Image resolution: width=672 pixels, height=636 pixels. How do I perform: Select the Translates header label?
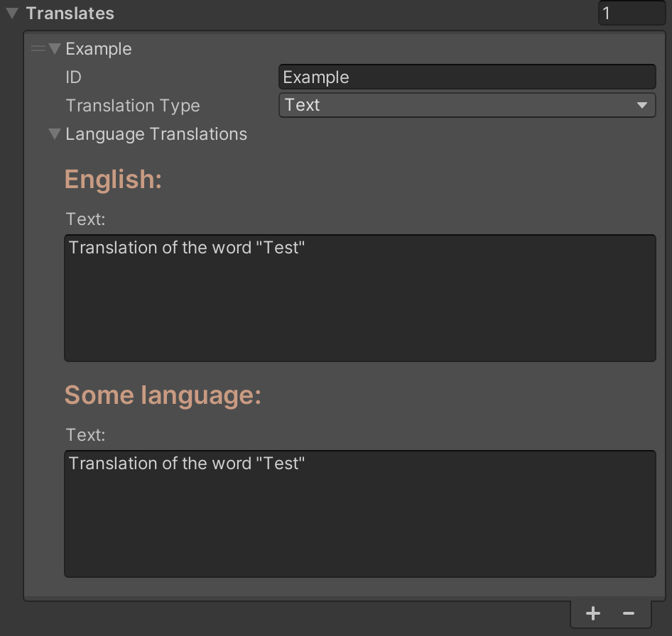(70, 13)
